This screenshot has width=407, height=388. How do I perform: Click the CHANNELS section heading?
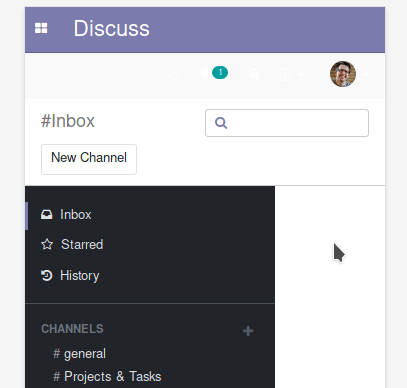coord(72,329)
